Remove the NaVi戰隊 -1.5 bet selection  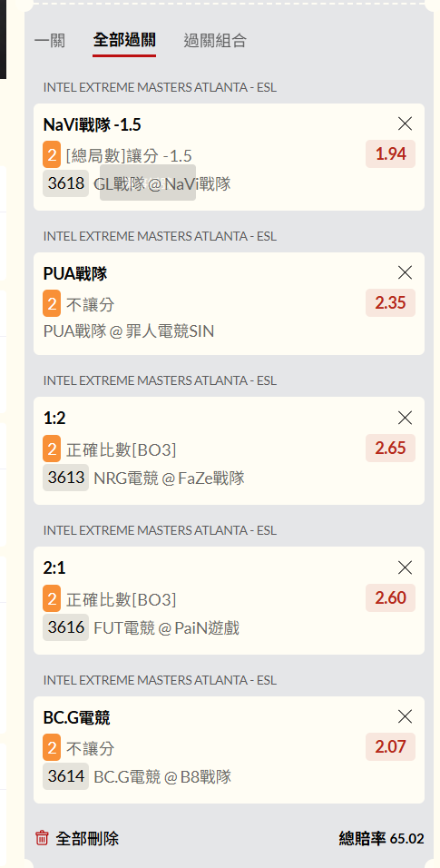coord(406,124)
